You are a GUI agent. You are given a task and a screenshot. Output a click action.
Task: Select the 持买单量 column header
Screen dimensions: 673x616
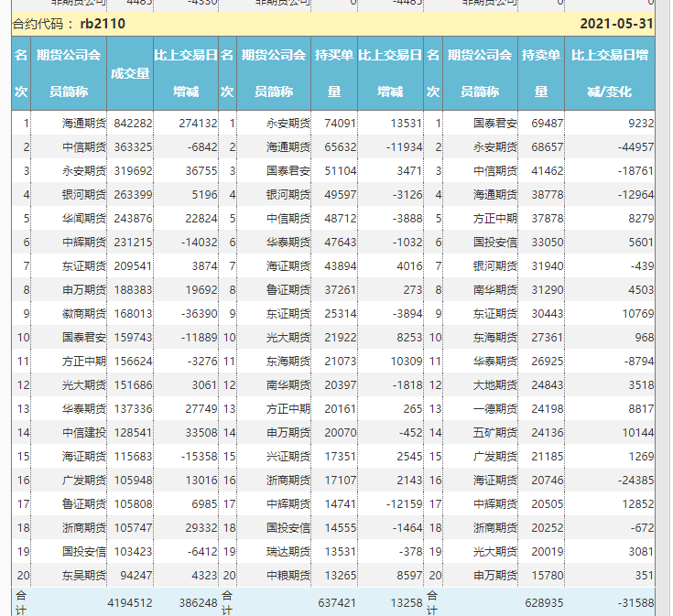point(334,73)
